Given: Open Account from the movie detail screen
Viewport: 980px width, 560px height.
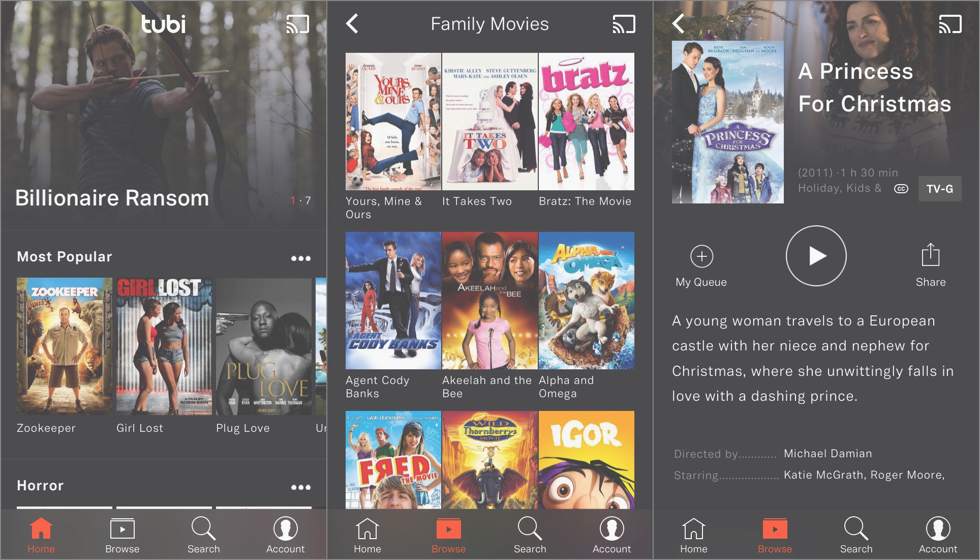Looking at the screenshot, I should tap(938, 536).
